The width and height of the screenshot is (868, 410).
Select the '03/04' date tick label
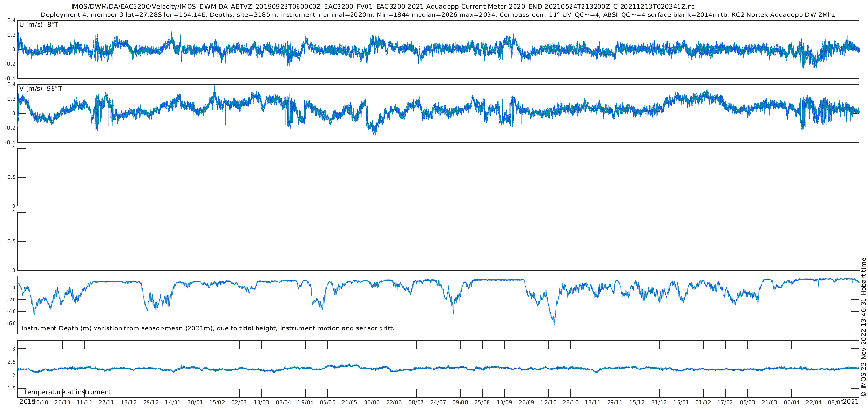[x=284, y=402]
